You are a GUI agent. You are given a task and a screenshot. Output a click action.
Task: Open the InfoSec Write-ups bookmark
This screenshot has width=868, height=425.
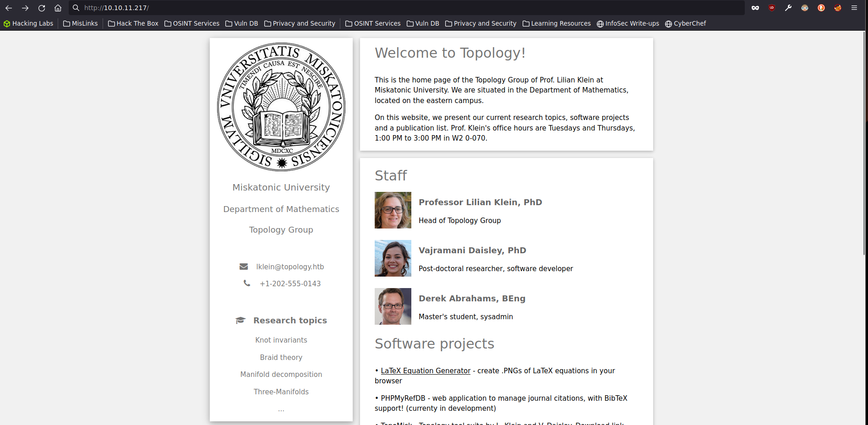click(x=628, y=23)
